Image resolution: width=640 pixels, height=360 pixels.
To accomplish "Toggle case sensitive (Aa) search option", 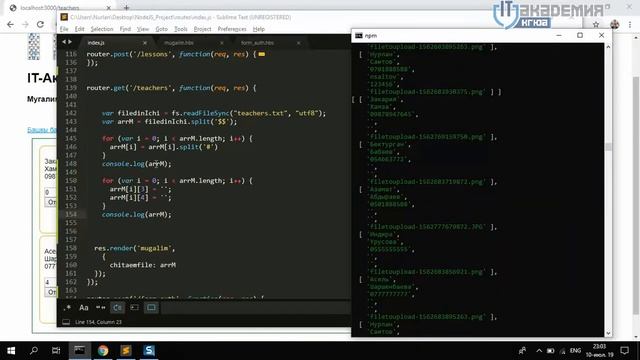I will click(84, 307).
